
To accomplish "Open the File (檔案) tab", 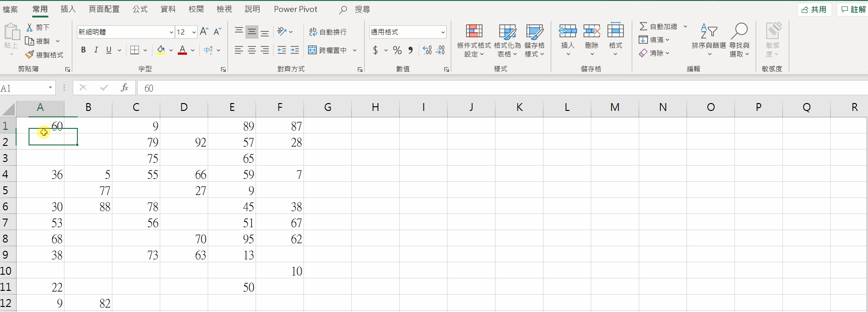I will (x=10, y=9).
